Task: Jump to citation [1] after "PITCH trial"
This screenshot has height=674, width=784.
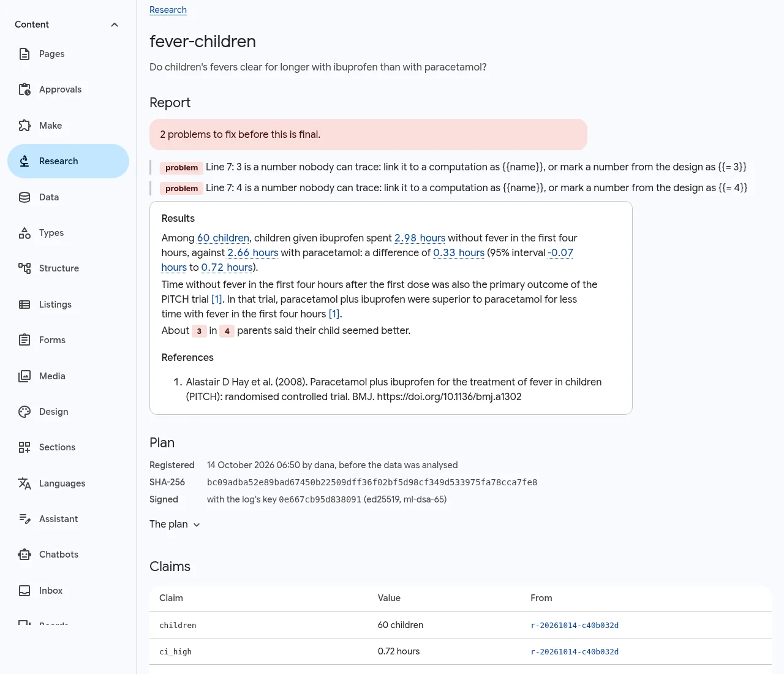Action: 217,299
